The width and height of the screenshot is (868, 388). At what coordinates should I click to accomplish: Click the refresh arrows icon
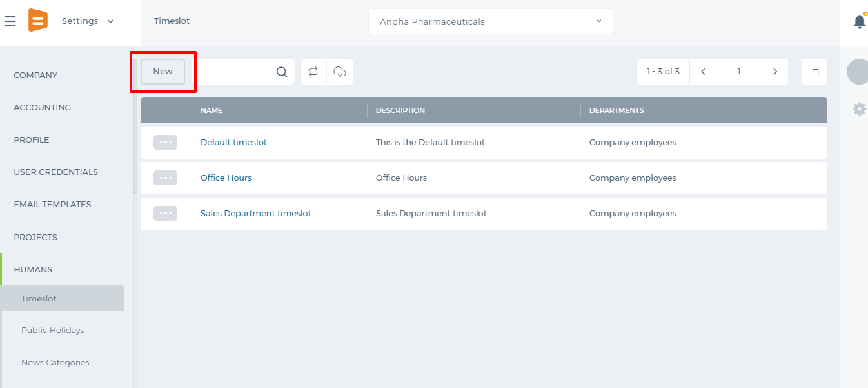(x=313, y=72)
